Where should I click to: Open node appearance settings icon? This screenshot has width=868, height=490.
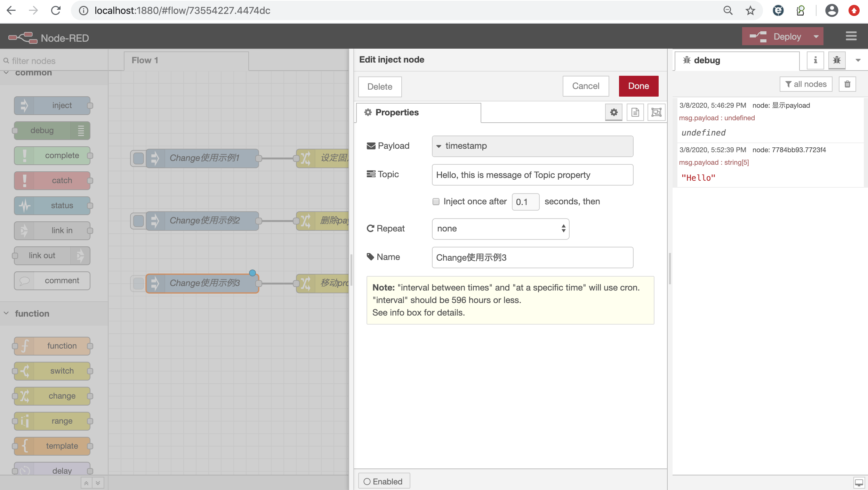pyautogui.click(x=656, y=112)
